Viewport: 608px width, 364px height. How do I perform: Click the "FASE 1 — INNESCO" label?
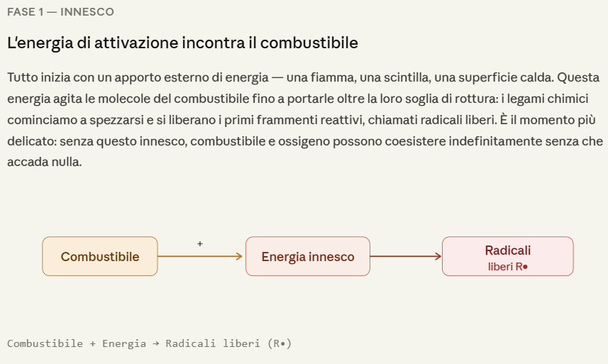(60, 12)
